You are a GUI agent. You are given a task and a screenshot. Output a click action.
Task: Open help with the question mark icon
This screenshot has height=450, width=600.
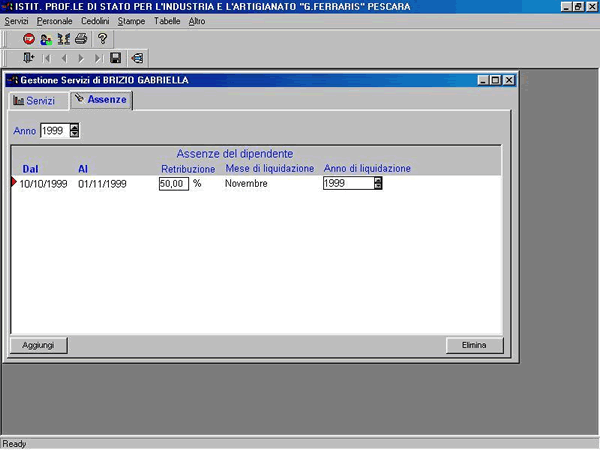(x=102, y=39)
